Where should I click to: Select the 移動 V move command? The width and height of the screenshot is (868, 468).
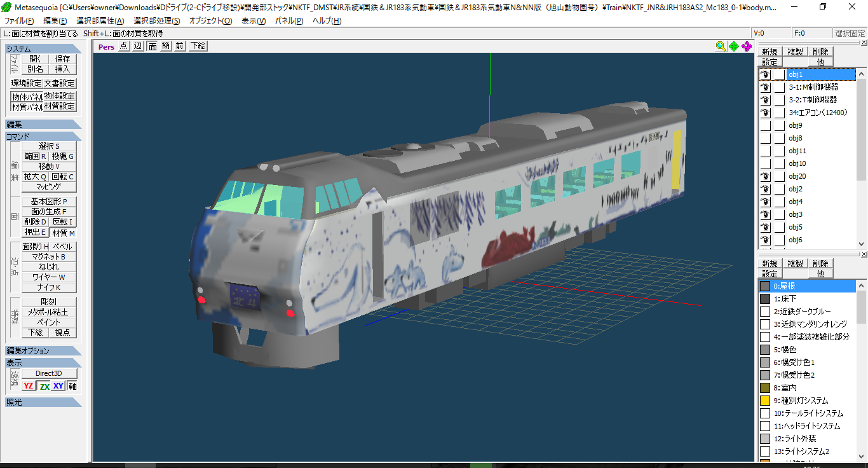49,167
